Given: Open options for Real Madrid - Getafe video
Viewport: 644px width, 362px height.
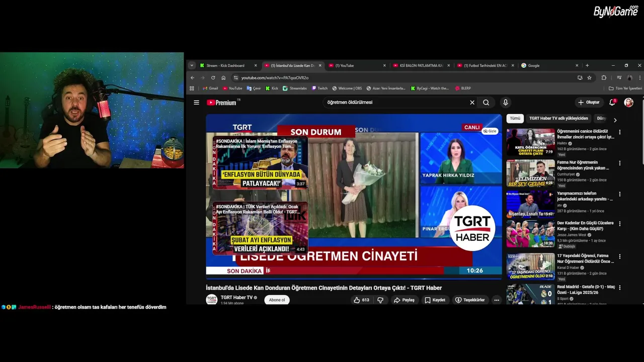Looking at the screenshot, I should pyautogui.click(x=620, y=288).
